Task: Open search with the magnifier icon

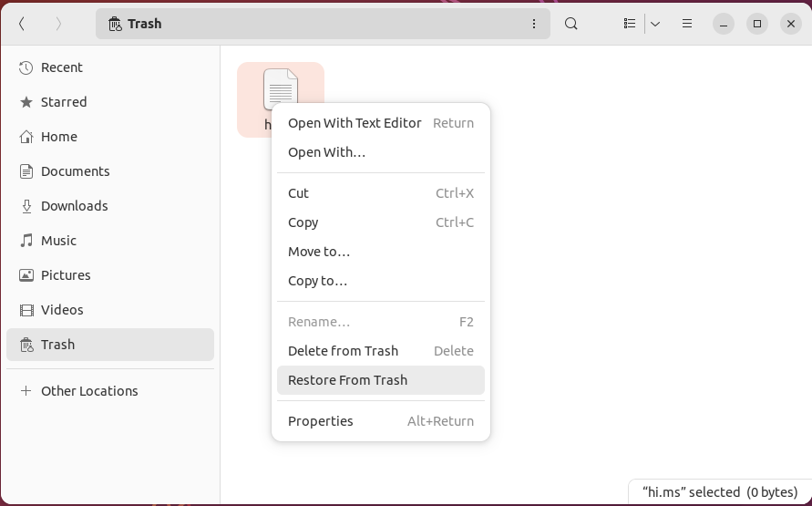Action: (571, 24)
